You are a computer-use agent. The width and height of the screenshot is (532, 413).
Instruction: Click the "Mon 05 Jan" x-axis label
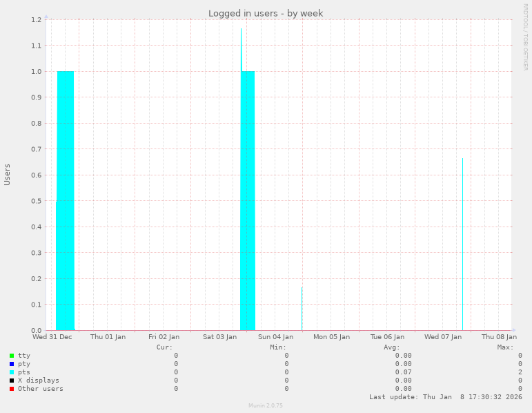point(331,337)
